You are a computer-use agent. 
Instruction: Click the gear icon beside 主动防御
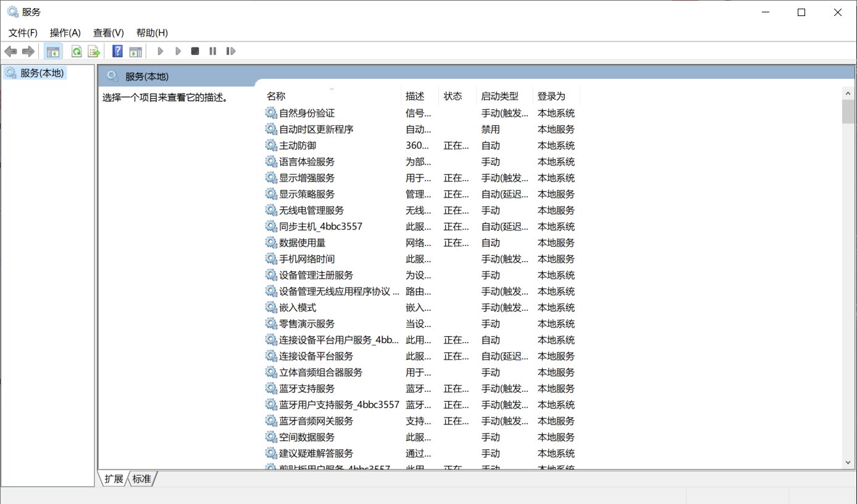coord(271,146)
